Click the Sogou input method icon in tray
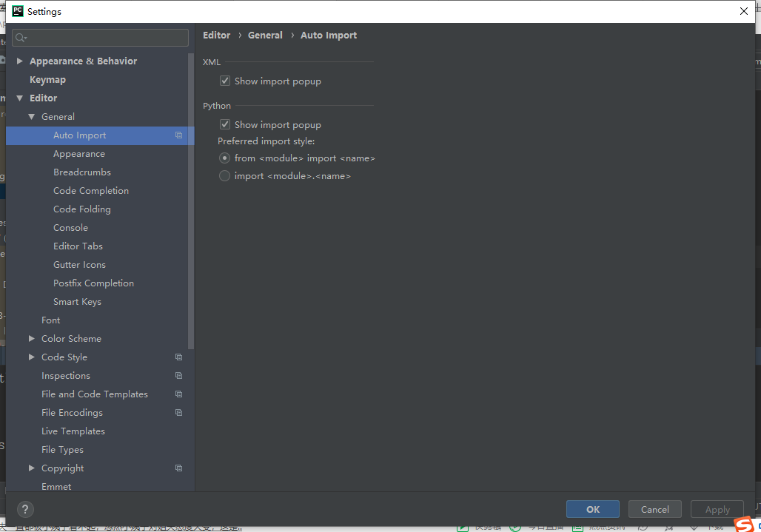 pyautogui.click(x=744, y=525)
